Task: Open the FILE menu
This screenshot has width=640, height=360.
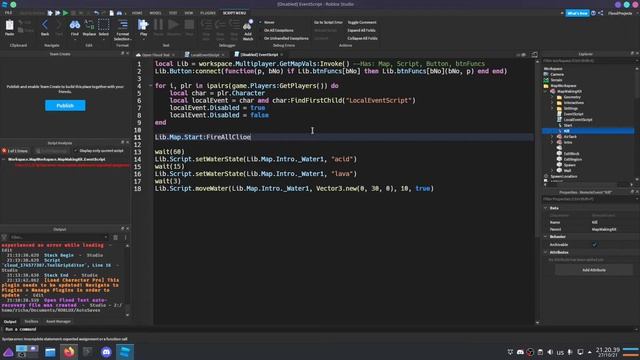Action: pyautogui.click(x=8, y=13)
